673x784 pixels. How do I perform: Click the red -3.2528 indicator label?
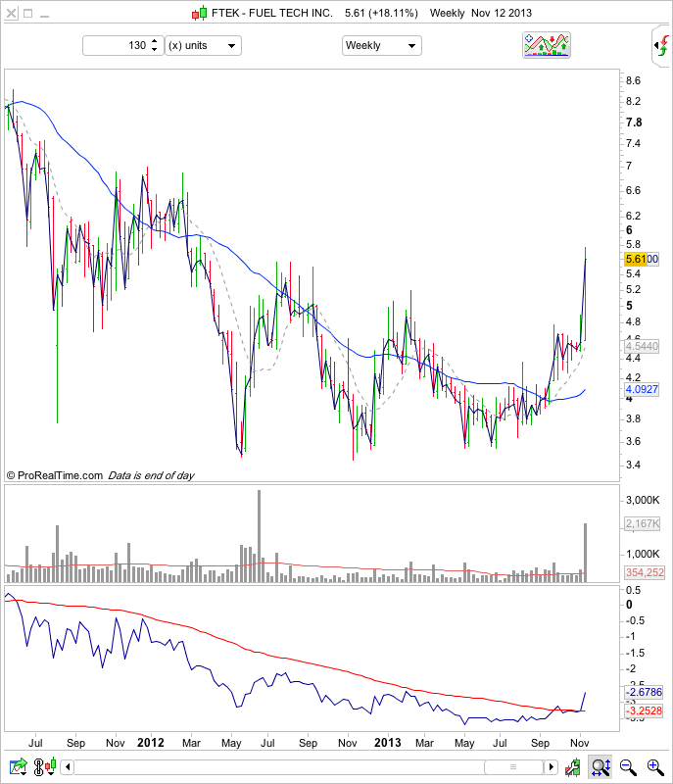pos(644,710)
